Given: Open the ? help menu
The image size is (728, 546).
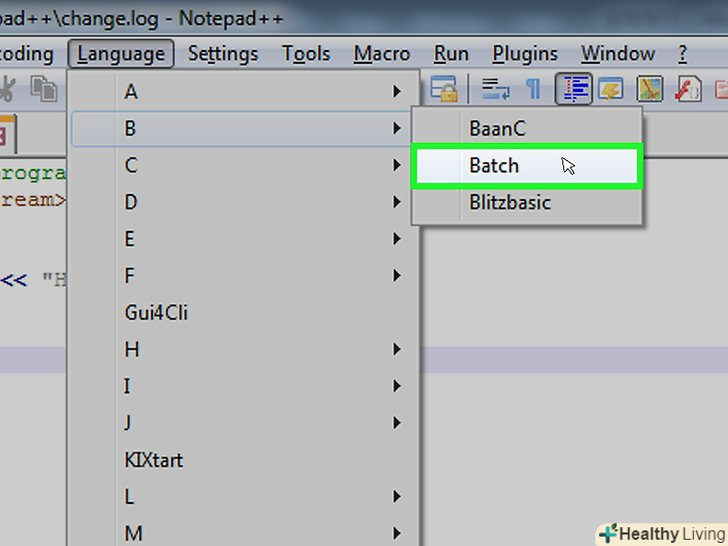Looking at the screenshot, I should coord(682,54).
